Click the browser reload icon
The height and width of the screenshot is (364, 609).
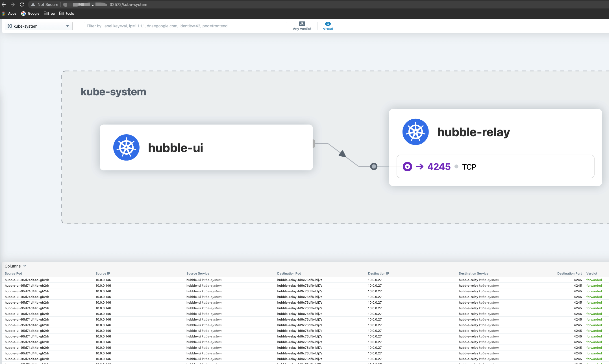pyautogui.click(x=22, y=5)
